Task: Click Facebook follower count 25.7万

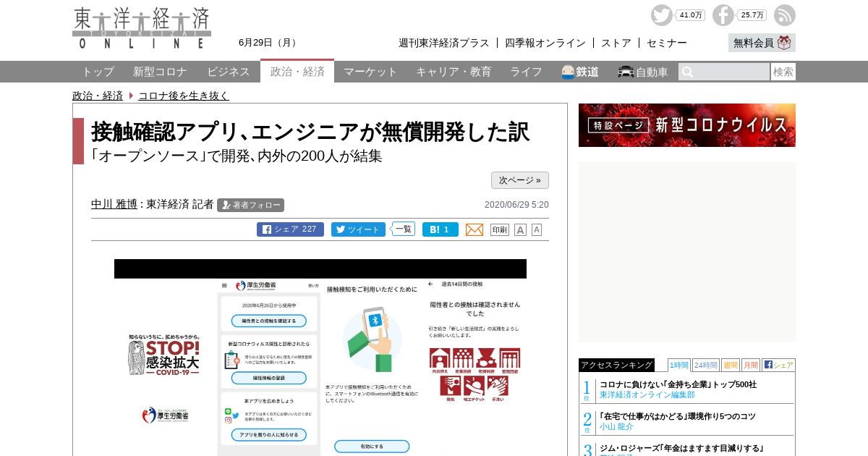Action: point(752,15)
